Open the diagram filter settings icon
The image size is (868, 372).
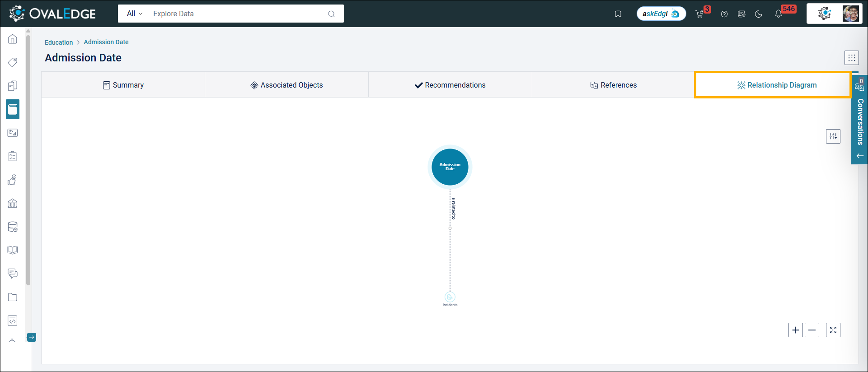click(833, 136)
